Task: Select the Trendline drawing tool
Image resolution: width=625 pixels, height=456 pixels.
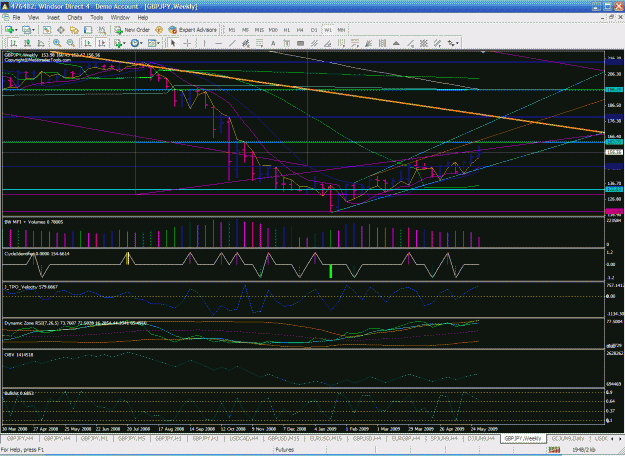Action: point(232,43)
